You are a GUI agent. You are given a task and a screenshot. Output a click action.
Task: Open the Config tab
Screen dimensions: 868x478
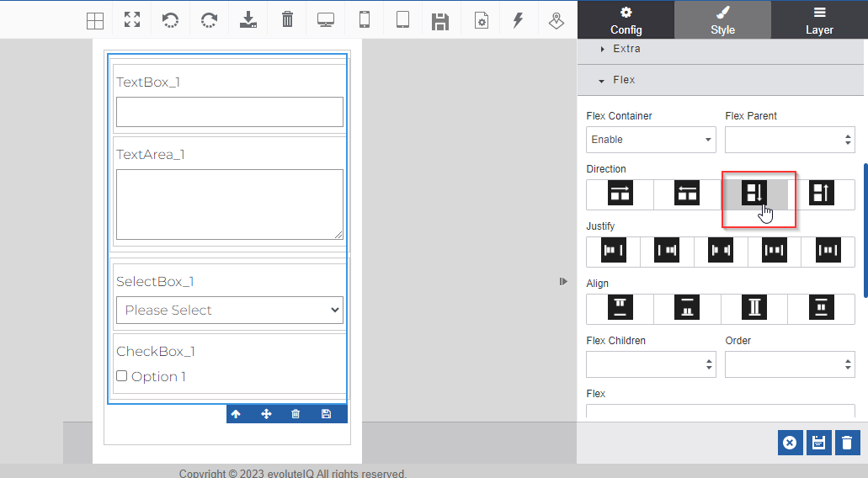626,20
